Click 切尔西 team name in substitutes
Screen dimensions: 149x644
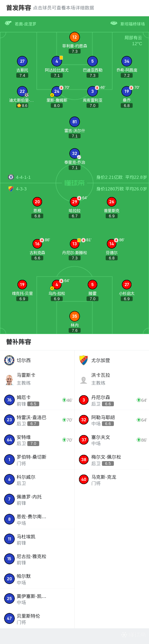coord(24,360)
